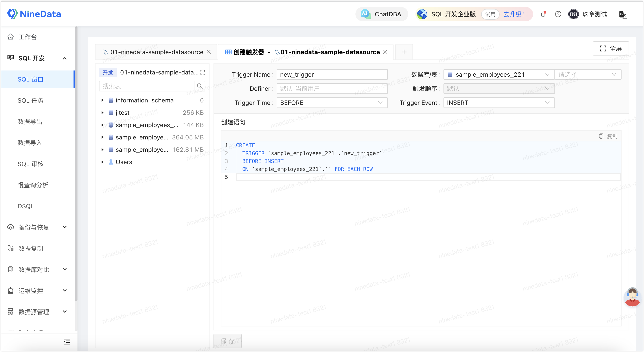Click the search magnifier in table search

coord(200,86)
